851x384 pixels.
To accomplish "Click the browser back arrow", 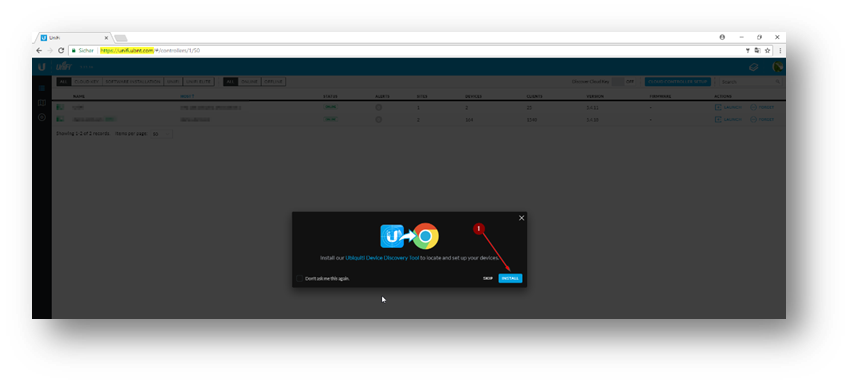I will click(x=39, y=50).
